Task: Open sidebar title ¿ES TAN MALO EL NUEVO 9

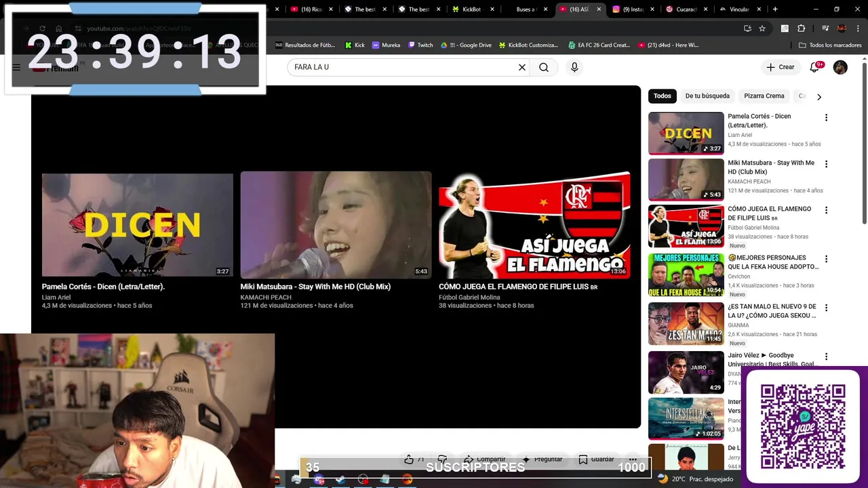Action: tap(772, 311)
